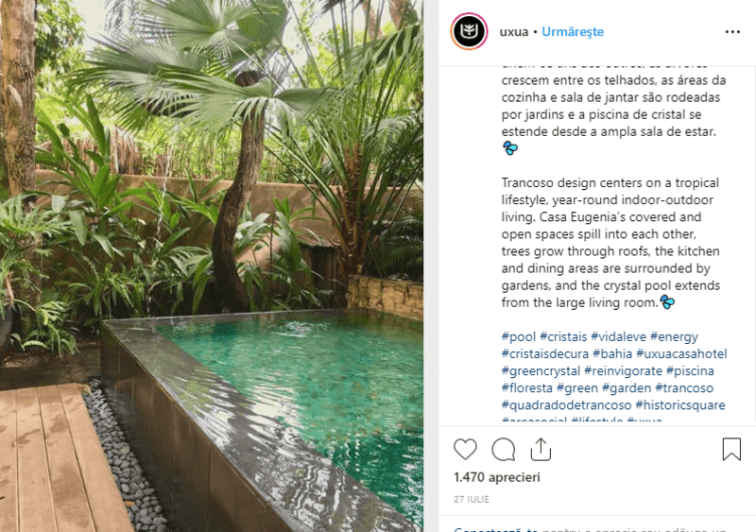This screenshot has width=756, height=532.
Task: Share the post with the upload arrow icon
Action: [x=541, y=450]
